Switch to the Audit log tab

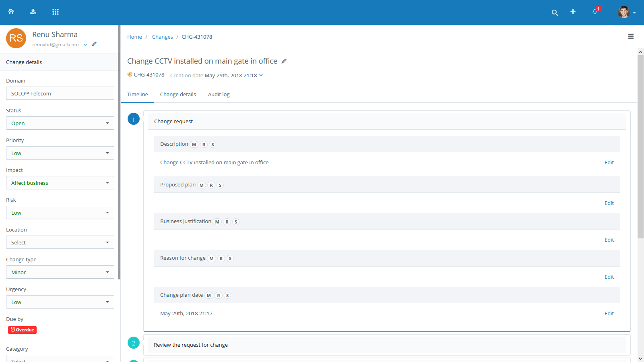219,94
